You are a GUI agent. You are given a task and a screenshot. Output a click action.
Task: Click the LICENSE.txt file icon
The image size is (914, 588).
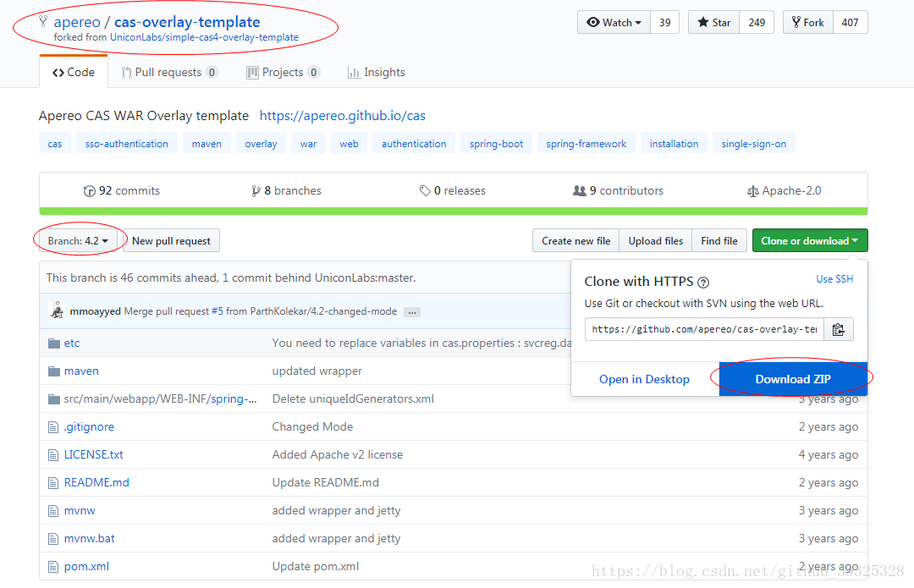point(53,455)
